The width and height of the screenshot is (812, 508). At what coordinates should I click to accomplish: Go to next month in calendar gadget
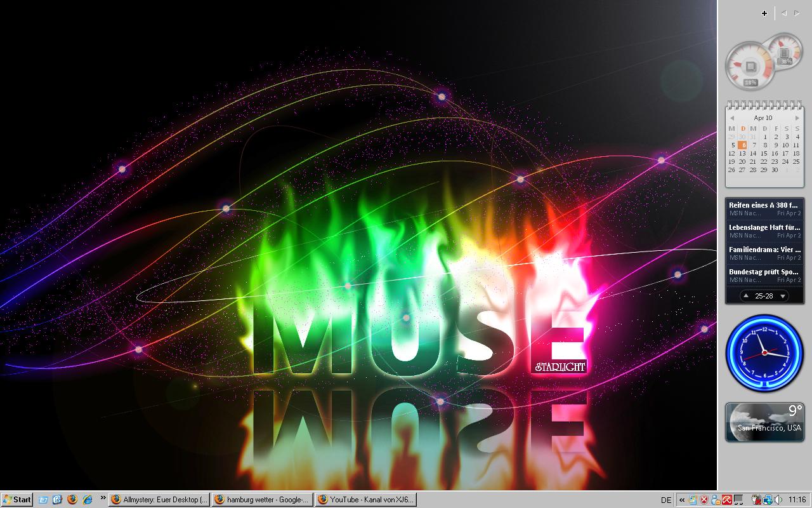tap(797, 118)
